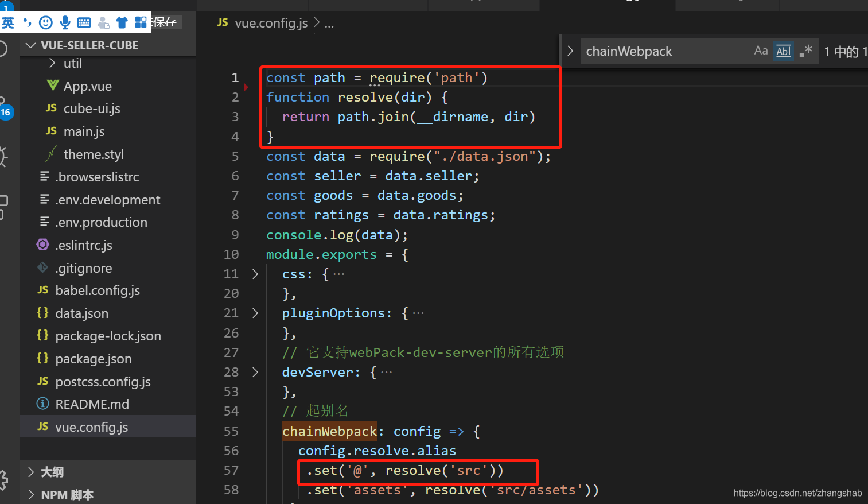Viewport: 868px width, 504px height.
Task: Click the ellipsis after folded pluginOptions: {
Action: coord(418,313)
